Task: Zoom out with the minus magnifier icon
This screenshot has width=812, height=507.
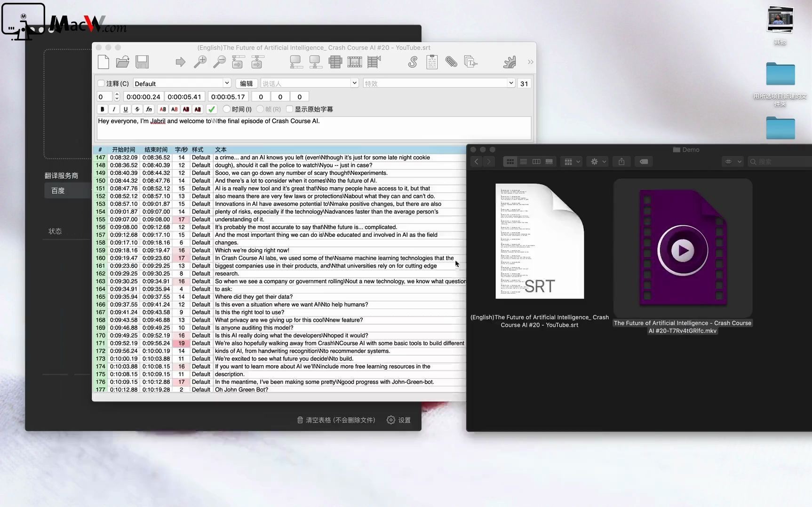Action: (x=219, y=62)
